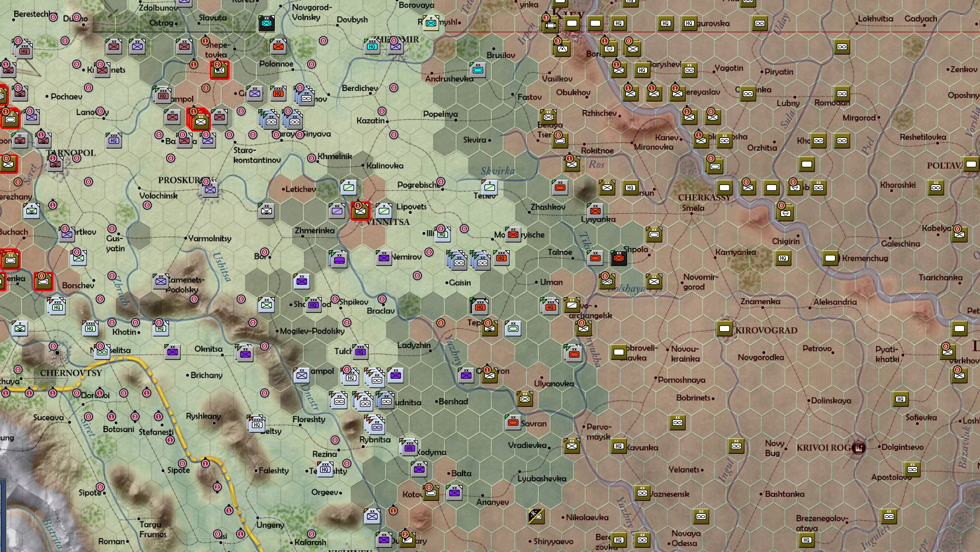This screenshot has height=552, width=980.
Task: Select the olive HQ counter at Kavunka
Action: [x=618, y=446]
